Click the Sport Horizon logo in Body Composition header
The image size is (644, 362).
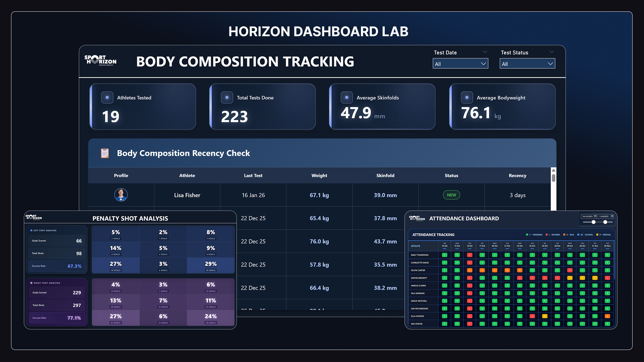pos(100,60)
